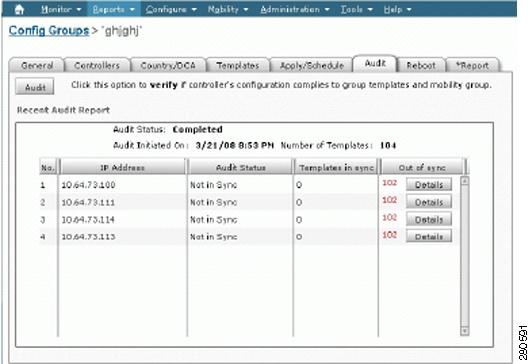Screen dimensions: 530x364
Task: Switch to the *Report tab
Action: point(472,65)
